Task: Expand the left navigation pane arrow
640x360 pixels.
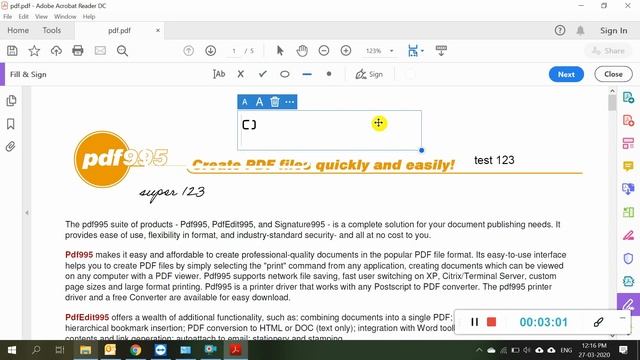Action: tap(27, 213)
